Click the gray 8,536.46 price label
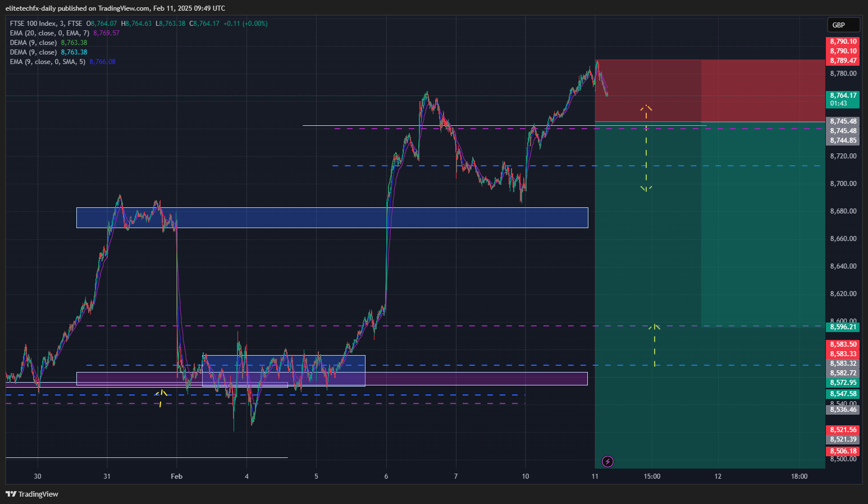Screen dimensions: 868x504 tap(843, 410)
